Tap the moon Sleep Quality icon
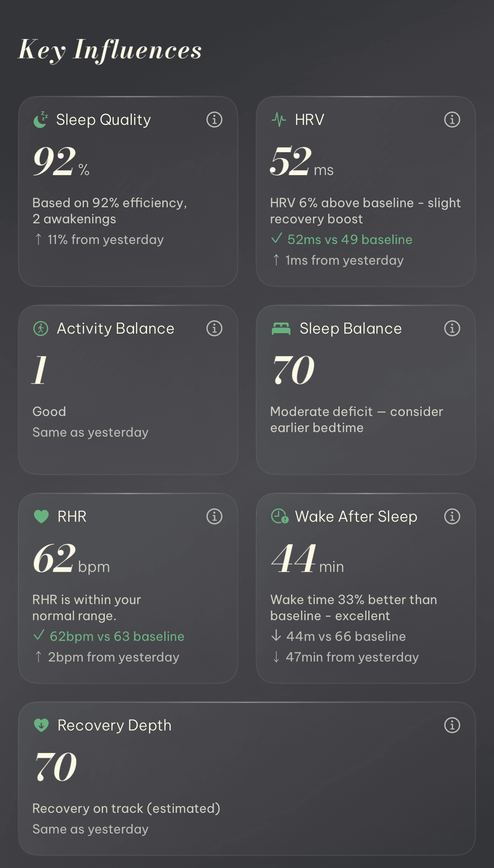This screenshot has height=868, width=494. (41, 120)
